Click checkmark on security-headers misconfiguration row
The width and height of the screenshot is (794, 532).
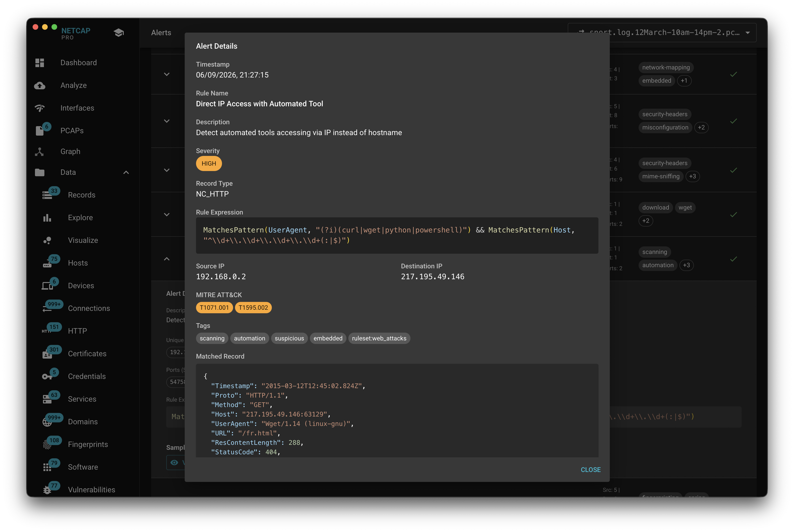tap(734, 121)
